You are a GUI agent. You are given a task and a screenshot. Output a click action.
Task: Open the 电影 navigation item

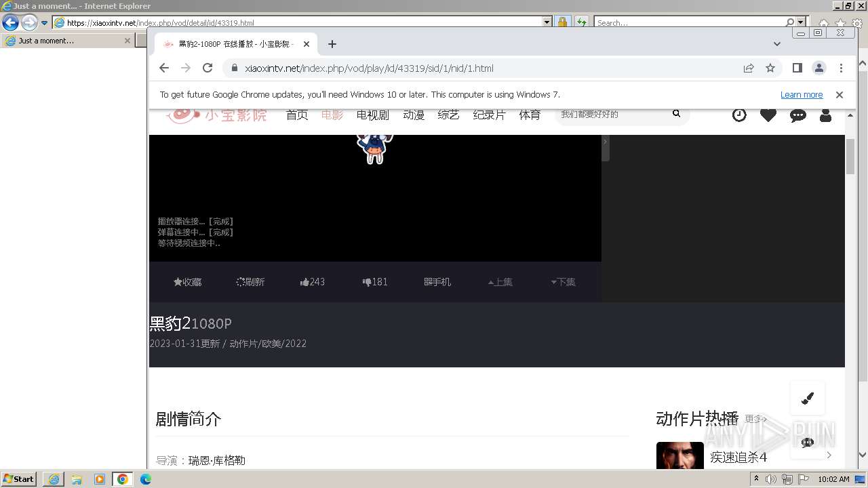[x=332, y=115]
